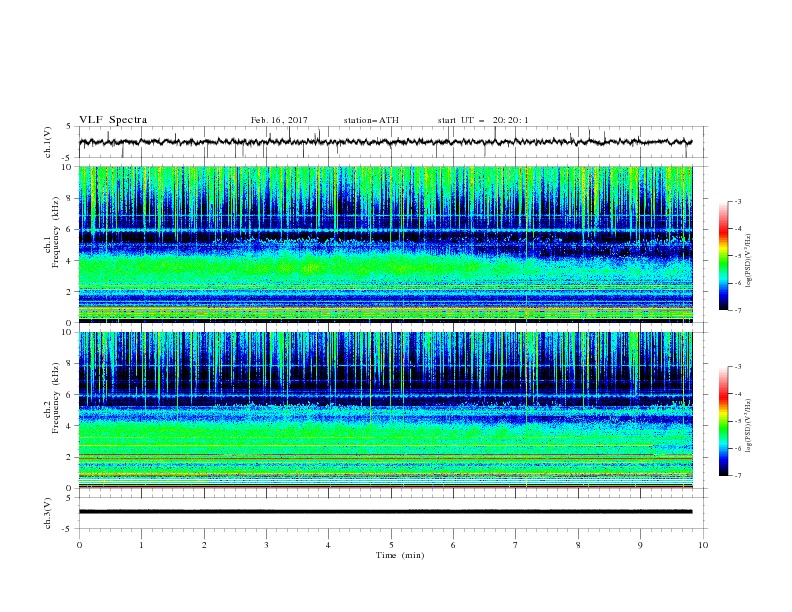Click "8" kHz tick on ch.1 frequency axis
The height and width of the screenshot is (612, 792).
tap(71, 198)
